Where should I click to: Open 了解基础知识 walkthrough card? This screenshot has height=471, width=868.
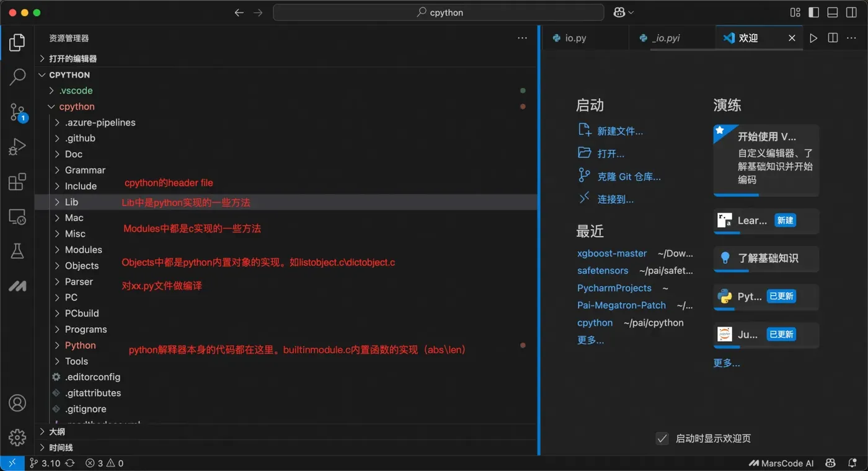point(766,258)
